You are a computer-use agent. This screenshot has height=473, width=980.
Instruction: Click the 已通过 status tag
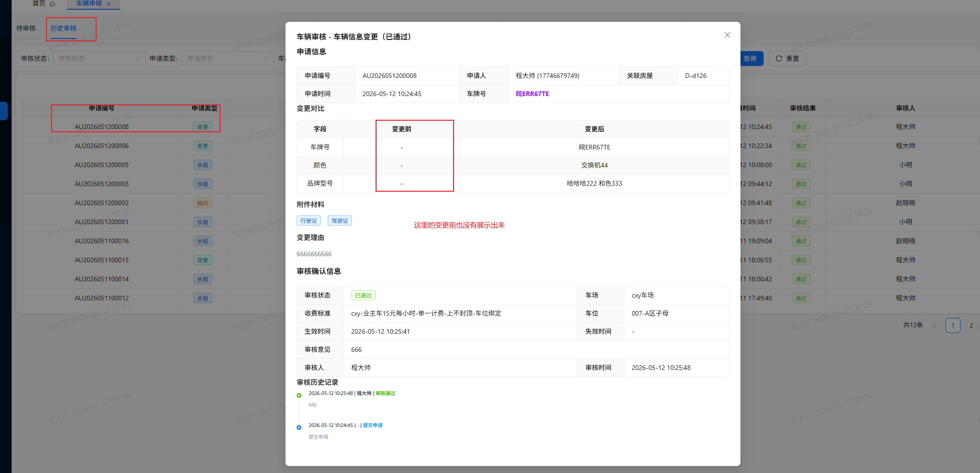[x=363, y=295]
